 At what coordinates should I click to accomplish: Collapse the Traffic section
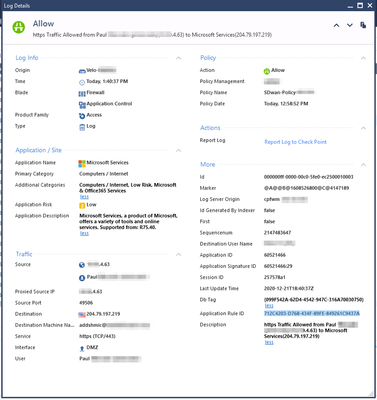179,255
